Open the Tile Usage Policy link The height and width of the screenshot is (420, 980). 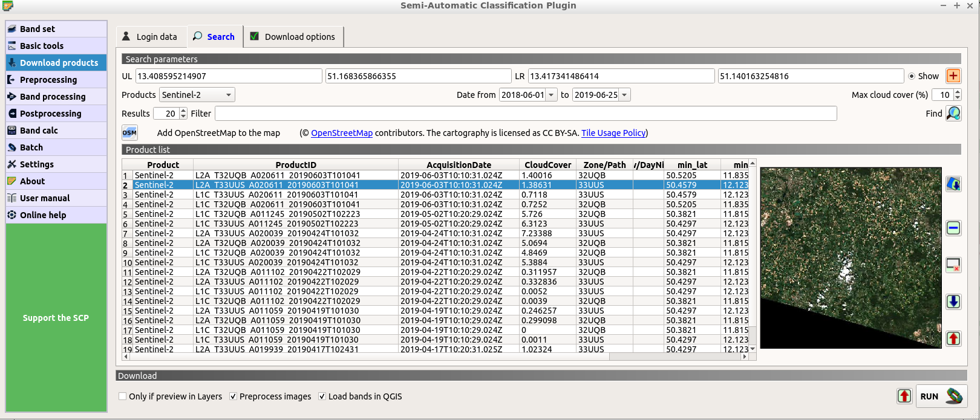(613, 133)
